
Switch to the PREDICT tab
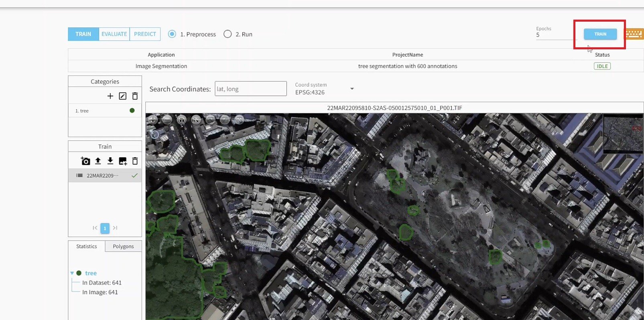tap(145, 34)
